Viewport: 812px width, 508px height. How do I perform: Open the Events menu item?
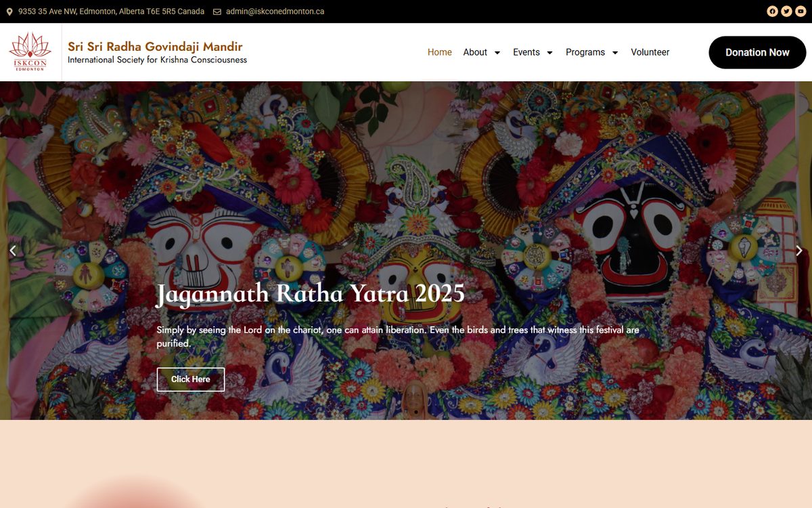(x=526, y=52)
